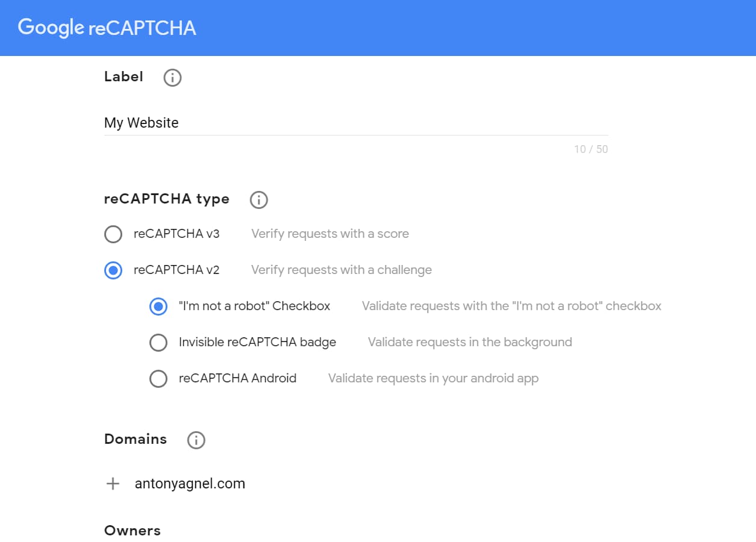Click the Domains section heading
756x542 pixels.
(x=136, y=439)
